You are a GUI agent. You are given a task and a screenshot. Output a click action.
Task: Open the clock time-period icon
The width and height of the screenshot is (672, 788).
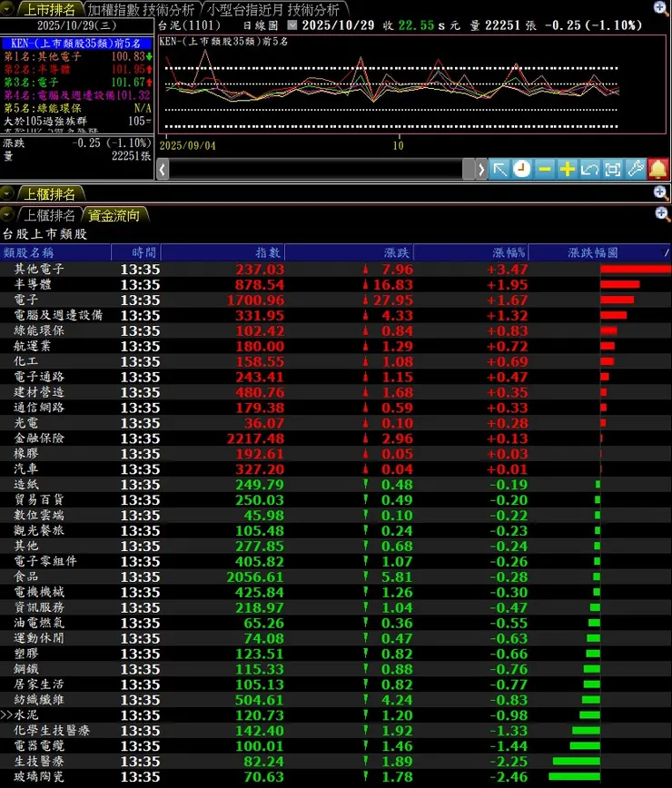[x=522, y=170]
